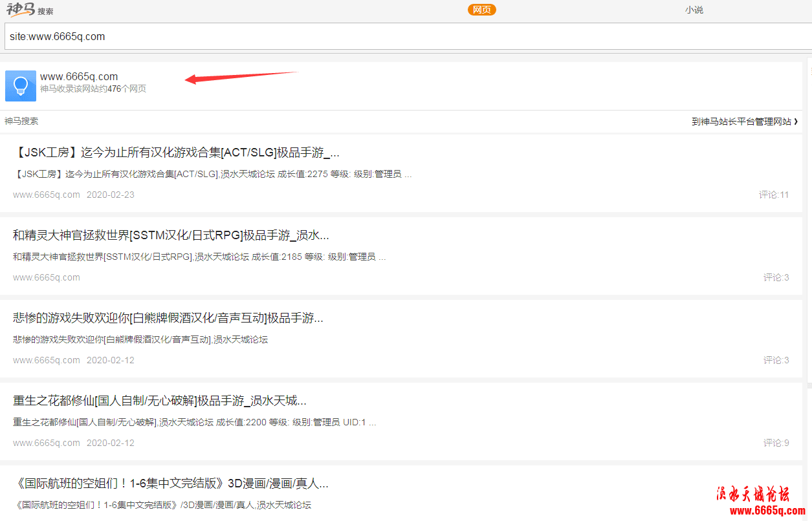Open the 《国际航班的空姐们》 result title
Screen dimensions: 812x521
171,484
